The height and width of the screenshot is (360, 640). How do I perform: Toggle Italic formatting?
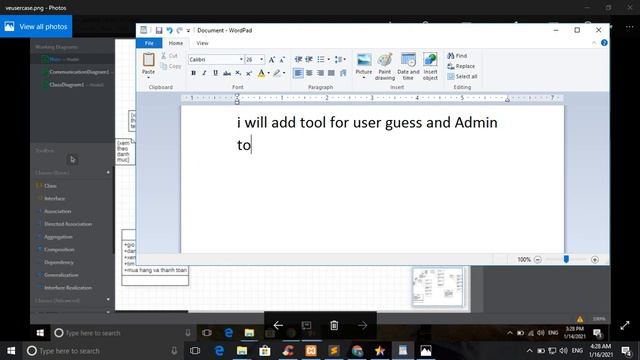pos(204,73)
